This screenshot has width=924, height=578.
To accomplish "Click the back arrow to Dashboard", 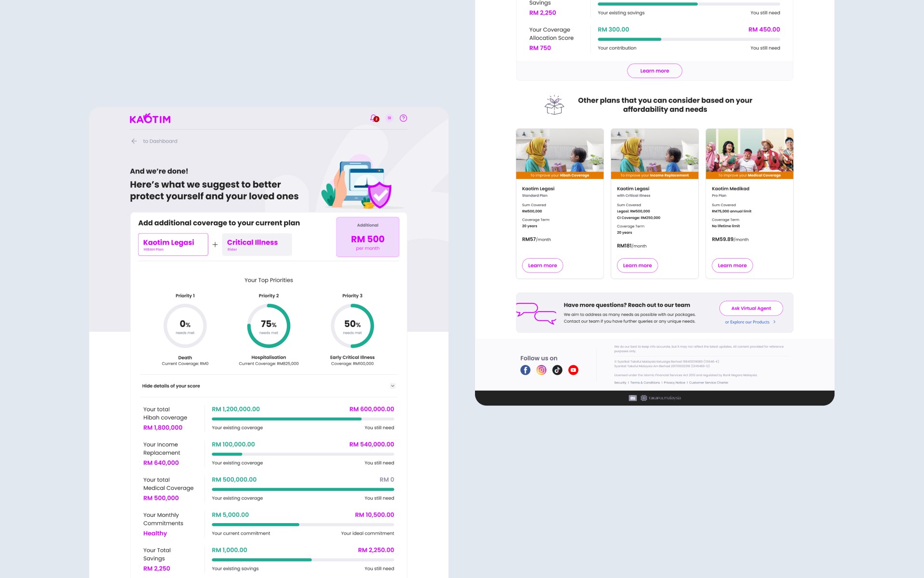I will pyautogui.click(x=134, y=141).
